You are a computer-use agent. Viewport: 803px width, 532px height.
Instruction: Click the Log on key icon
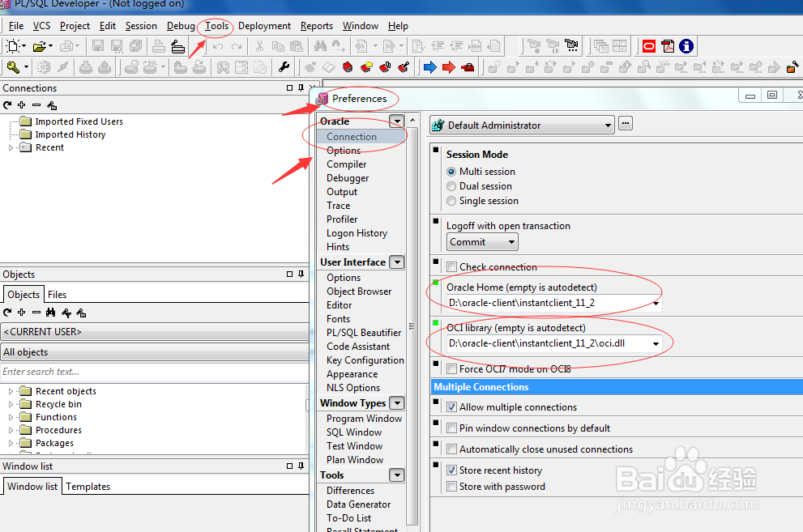pos(13,67)
